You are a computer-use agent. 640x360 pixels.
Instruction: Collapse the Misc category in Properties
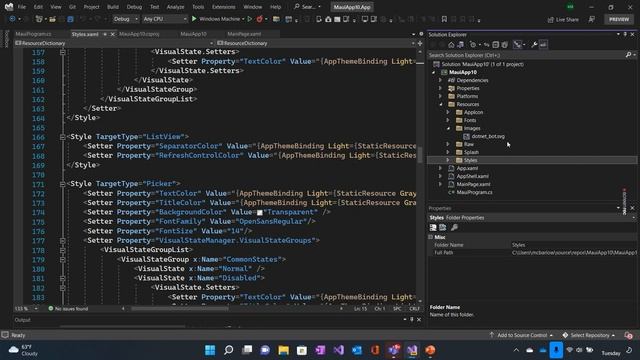pyautogui.click(x=431, y=237)
